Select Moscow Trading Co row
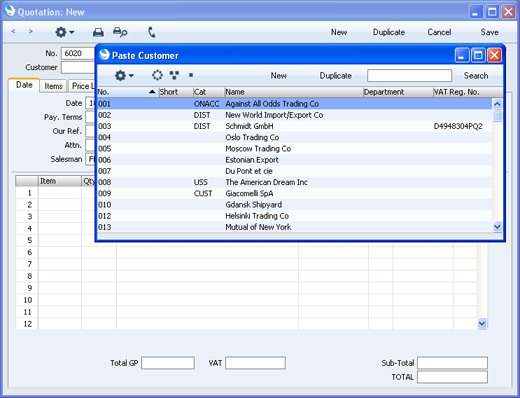Image resolution: width=520 pixels, height=398 pixels. [294, 149]
